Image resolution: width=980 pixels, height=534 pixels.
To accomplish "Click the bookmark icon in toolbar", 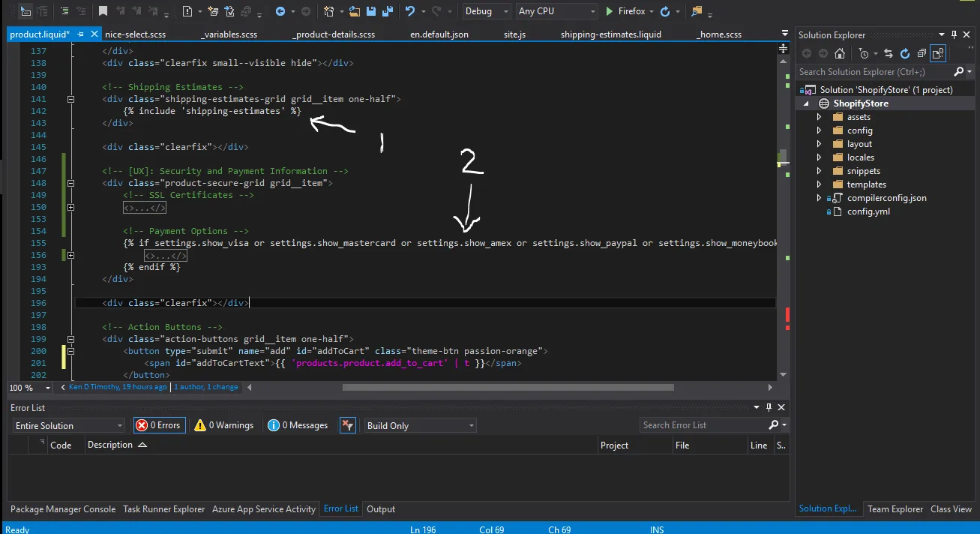I will pyautogui.click(x=103, y=11).
